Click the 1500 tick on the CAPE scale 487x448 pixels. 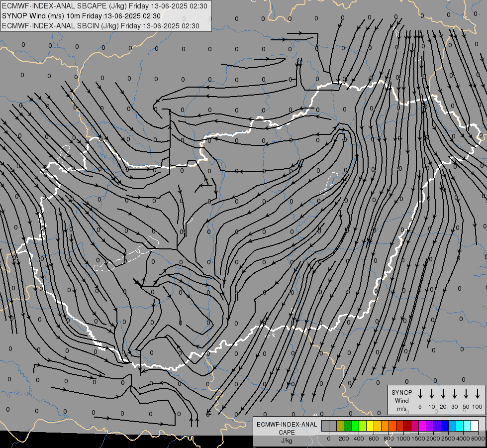(x=418, y=439)
